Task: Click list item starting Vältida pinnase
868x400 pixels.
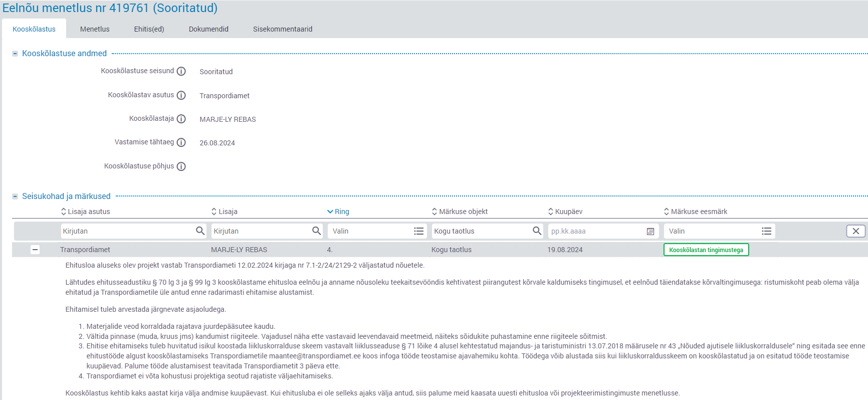Action: (346, 336)
